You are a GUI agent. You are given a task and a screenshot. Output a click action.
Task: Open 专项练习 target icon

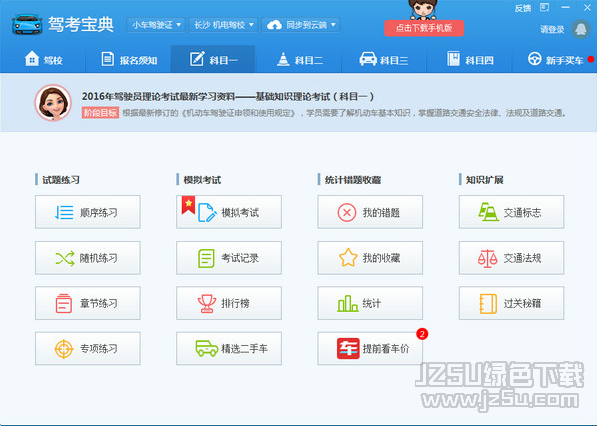pos(64,349)
